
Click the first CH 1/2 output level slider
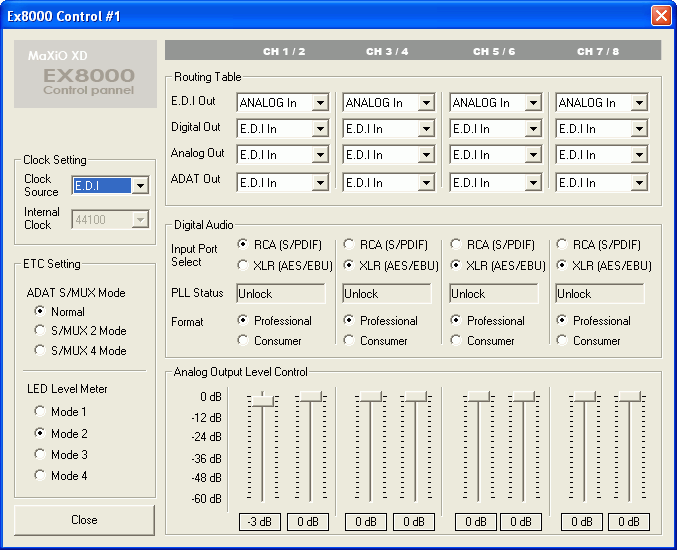(262, 400)
